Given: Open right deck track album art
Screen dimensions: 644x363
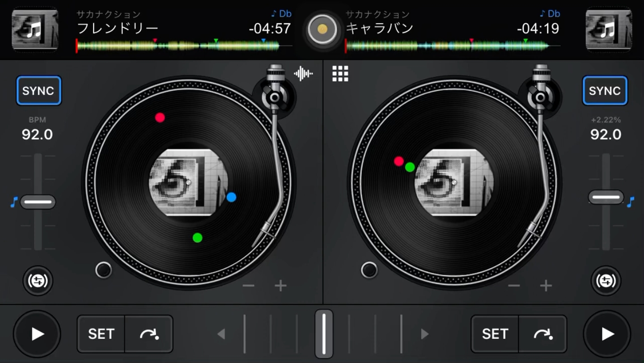Looking at the screenshot, I should [609, 30].
